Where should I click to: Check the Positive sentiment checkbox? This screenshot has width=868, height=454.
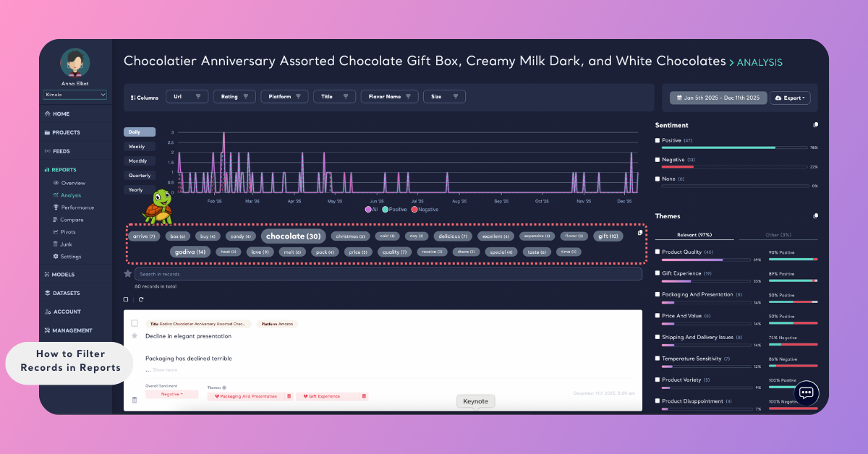tap(658, 140)
